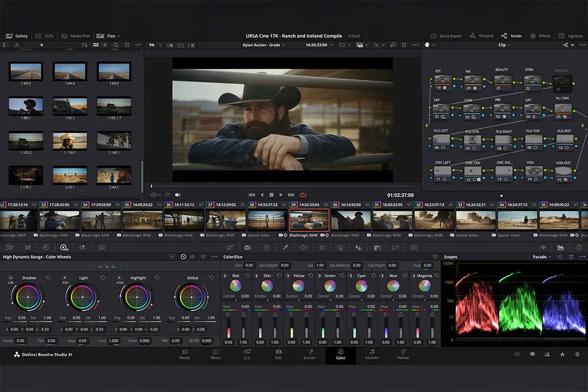Open the Gallery panel
Viewport: 588px width, 392px height.
pyautogui.click(x=17, y=36)
